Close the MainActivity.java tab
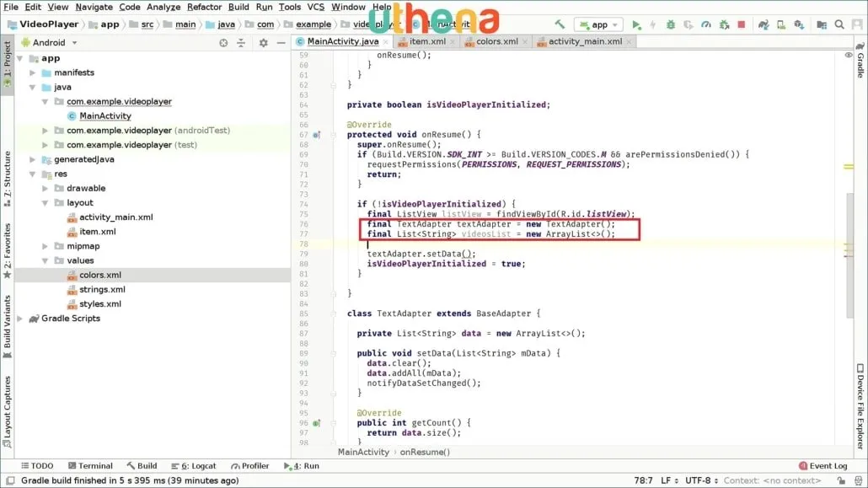The height and width of the screenshot is (488, 868). [386, 42]
